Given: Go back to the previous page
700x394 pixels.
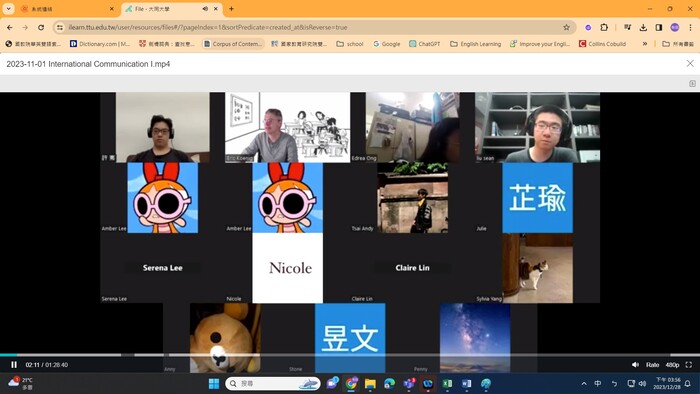Looking at the screenshot, I should click(x=10, y=27).
